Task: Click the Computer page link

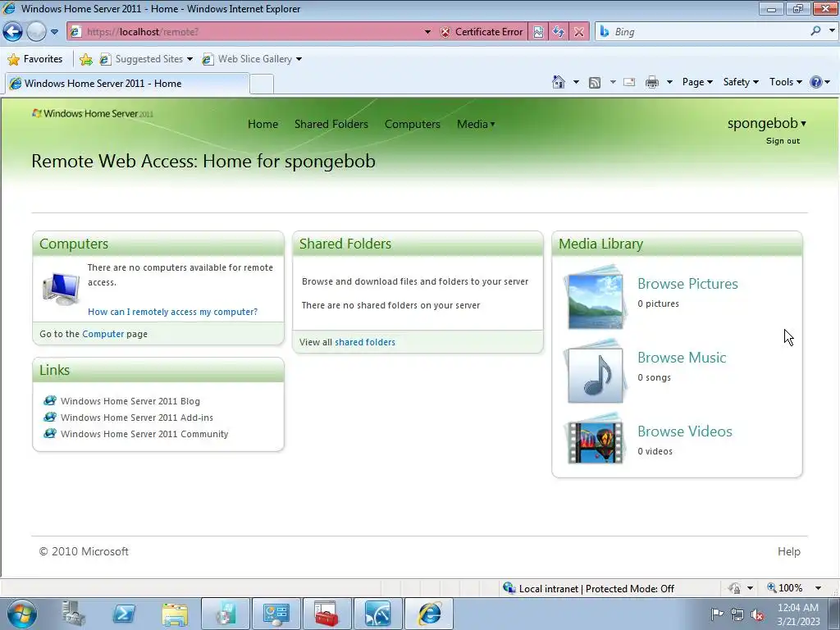Action: pyautogui.click(x=103, y=334)
